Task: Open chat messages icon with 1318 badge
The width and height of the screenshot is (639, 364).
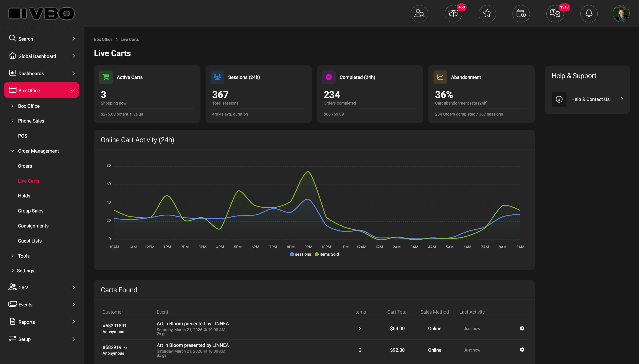Action: [x=555, y=14]
